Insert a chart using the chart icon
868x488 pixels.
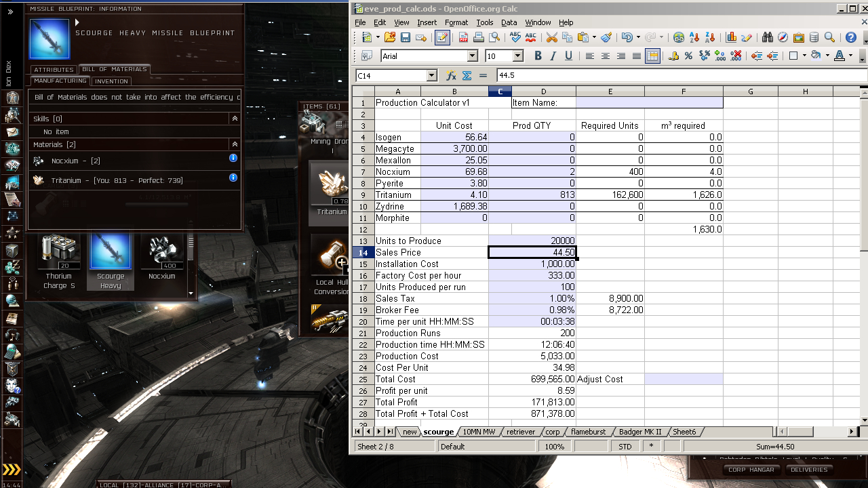[730, 38]
